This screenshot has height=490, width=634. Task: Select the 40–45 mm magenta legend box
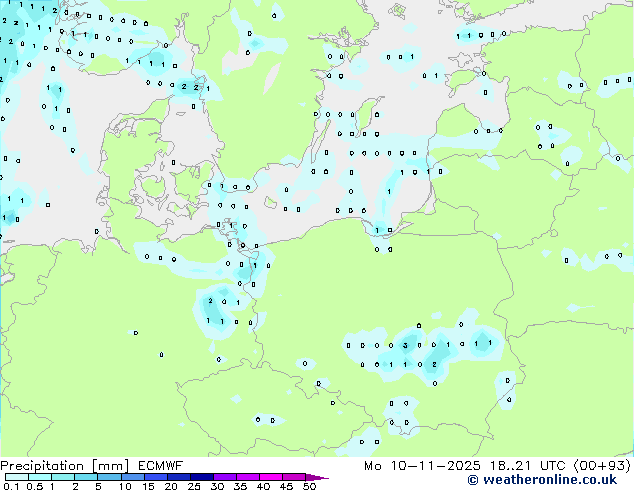point(271,477)
